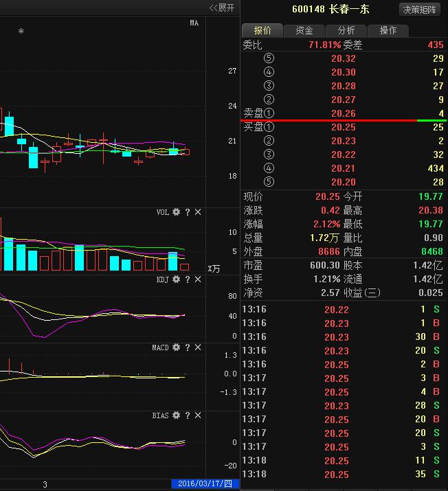Click the last red candlestick on chart
Viewport: 448px width, 491px height.
point(185,152)
